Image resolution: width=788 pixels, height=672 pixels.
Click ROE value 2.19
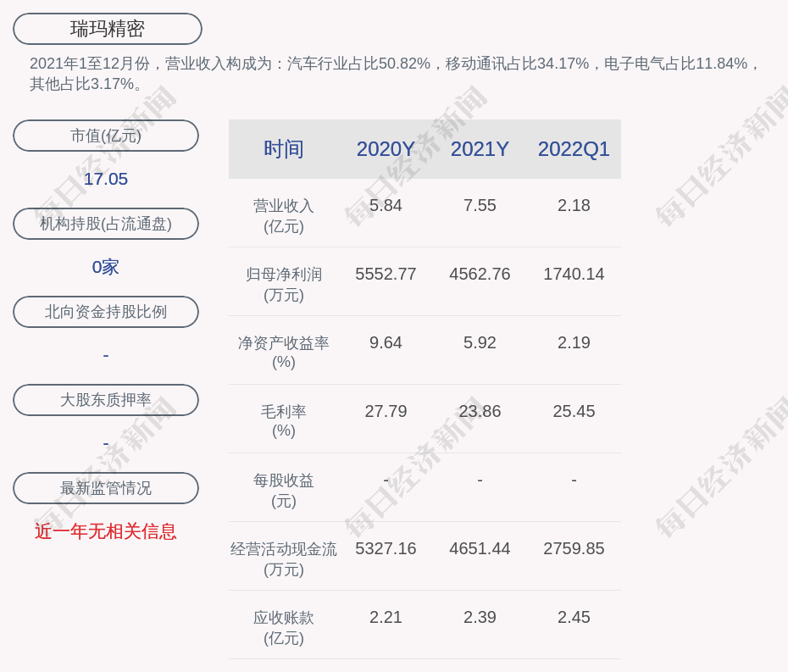point(574,343)
